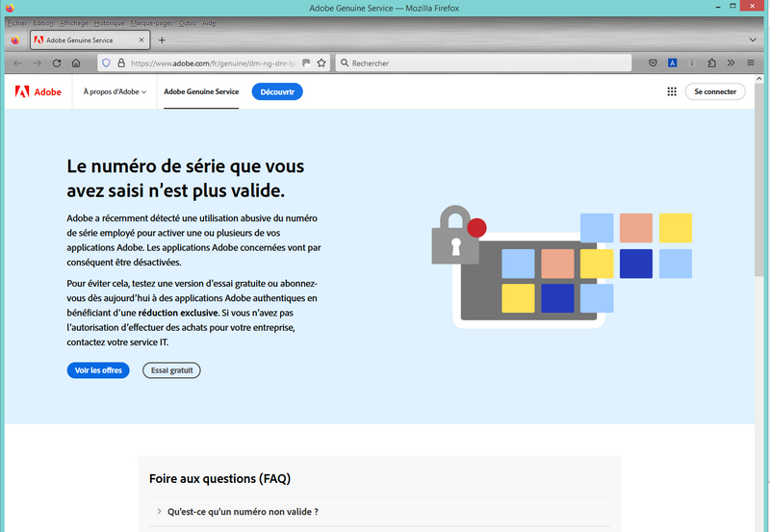
Task: Go back using the browser back arrow
Action: (17, 63)
